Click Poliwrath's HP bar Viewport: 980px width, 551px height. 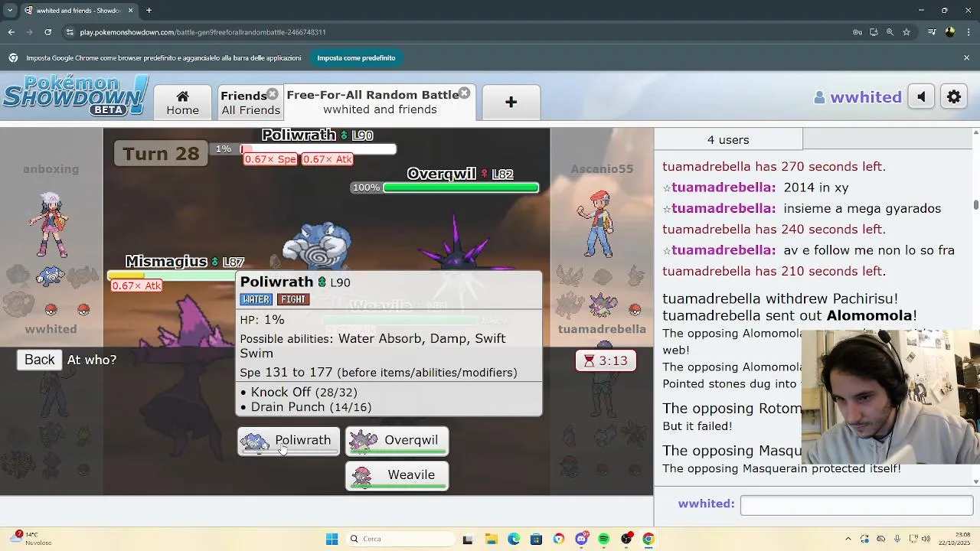tap(318, 149)
